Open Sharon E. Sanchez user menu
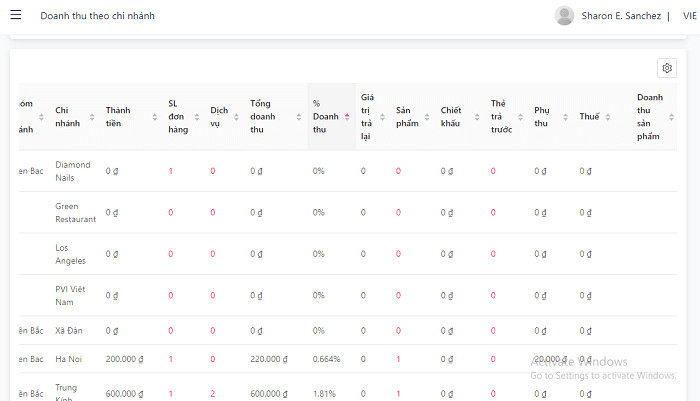This screenshot has width=700, height=401. pyautogui.click(x=621, y=16)
